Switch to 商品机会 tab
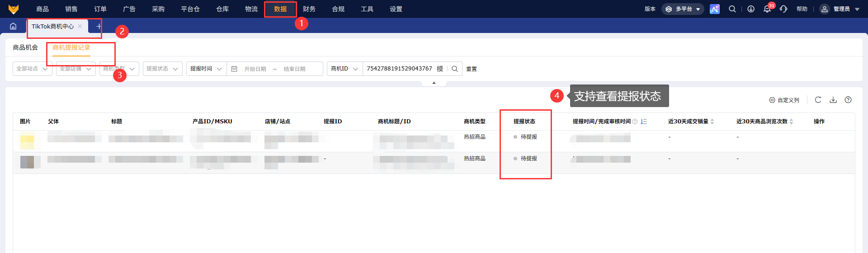 click(25, 47)
